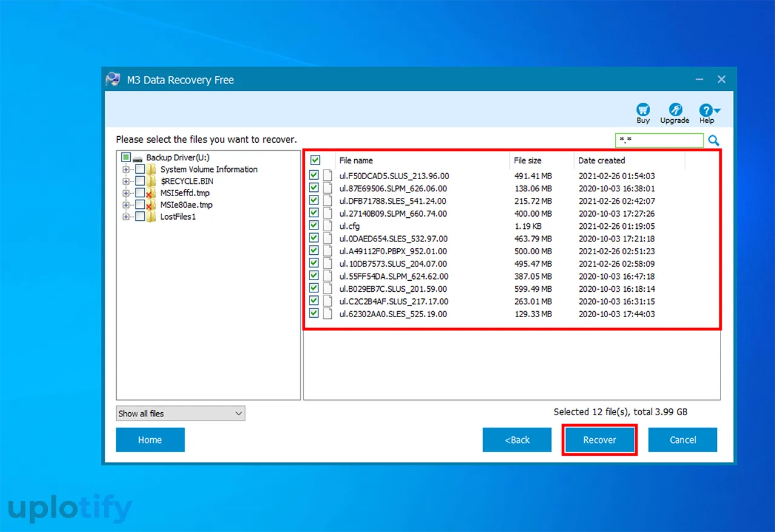This screenshot has width=775, height=532.
Task: Expand the $RECYCLE.BIN tree node
Action: tap(126, 181)
